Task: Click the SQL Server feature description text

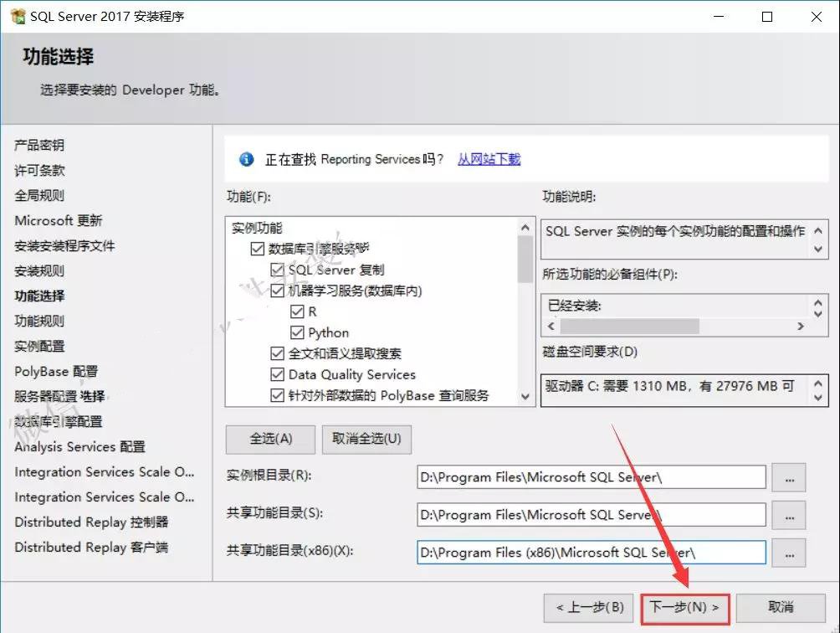Action: 675,231
